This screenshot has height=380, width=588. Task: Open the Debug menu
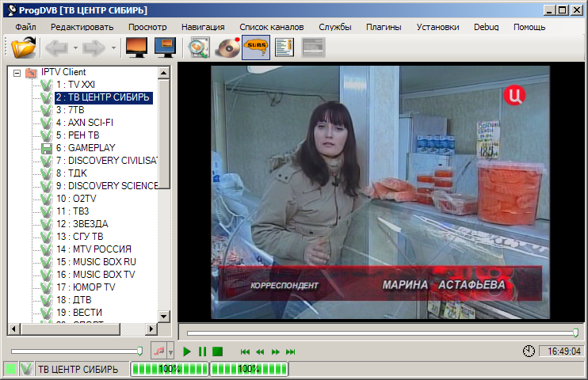click(486, 27)
